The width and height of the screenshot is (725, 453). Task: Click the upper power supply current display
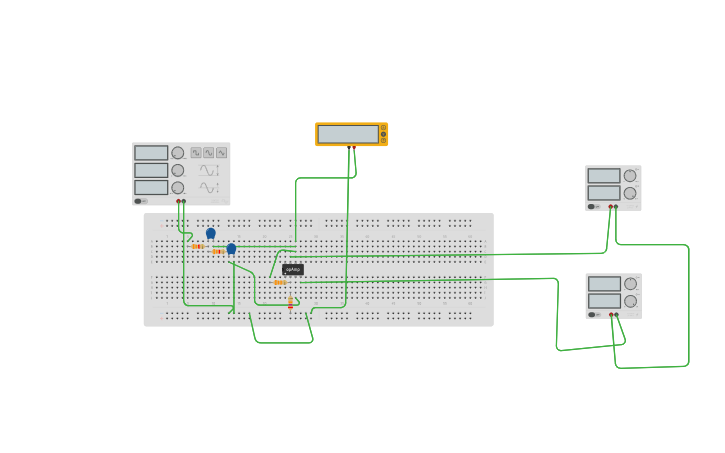604,193
